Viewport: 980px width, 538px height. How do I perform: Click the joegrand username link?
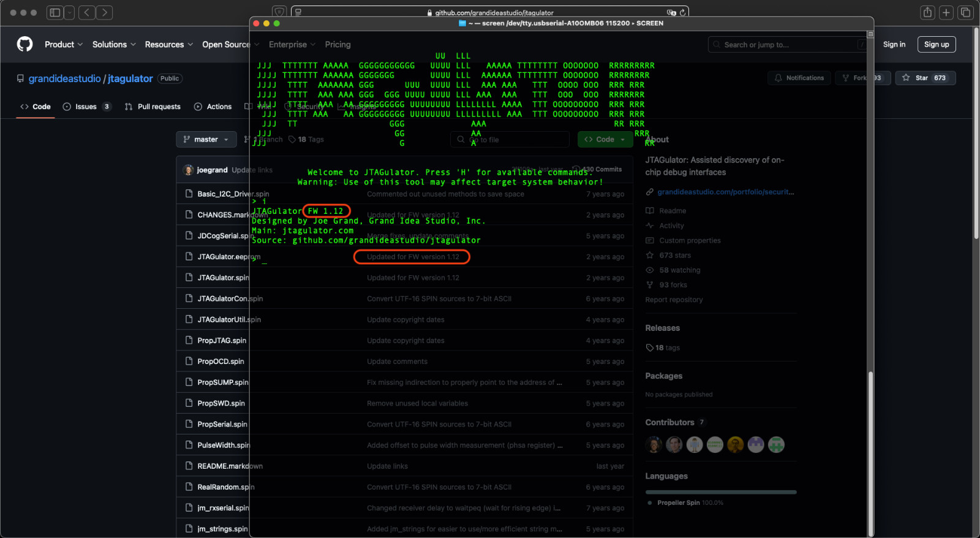click(212, 170)
